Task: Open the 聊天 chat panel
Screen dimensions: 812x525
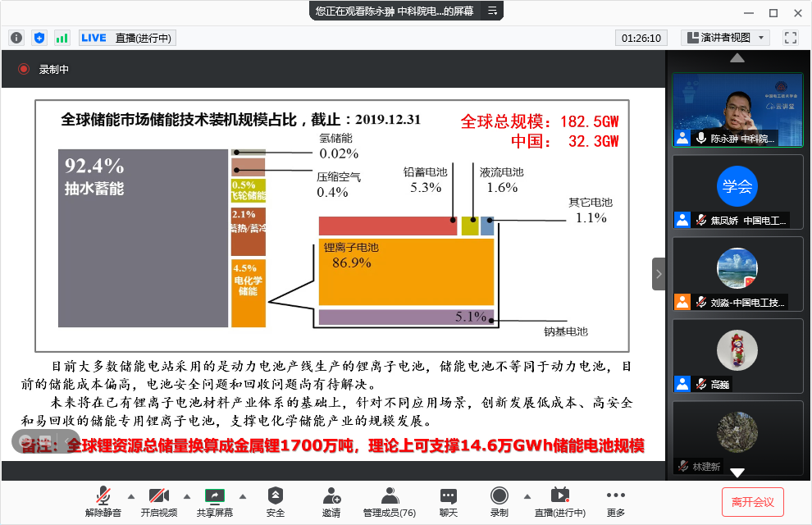Action: pyautogui.click(x=448, y=501)
